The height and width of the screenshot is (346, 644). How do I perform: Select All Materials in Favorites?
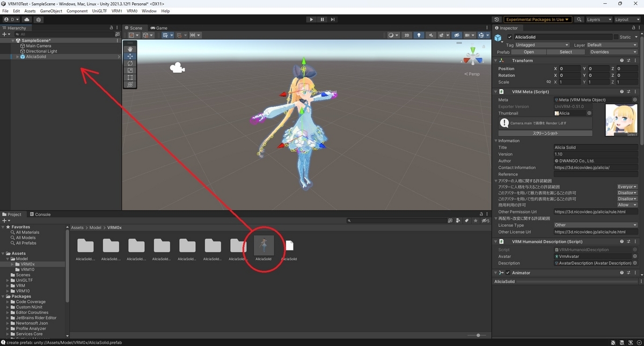pyautogui.click(x=27, y=232)
